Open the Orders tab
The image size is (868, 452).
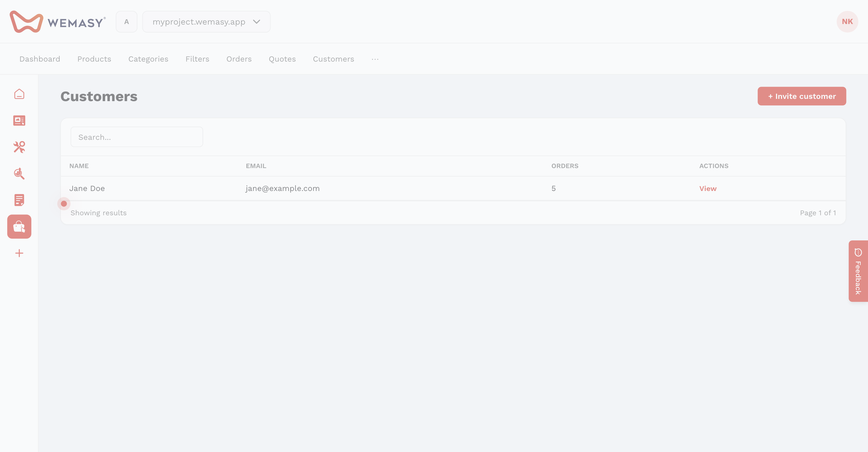[x=239, y=59]
